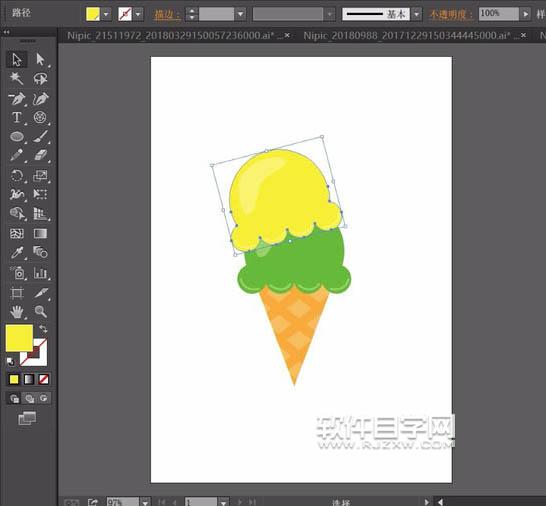Swap fill and stroke colors
Viewport: 546px width, 506px height.
(x=43, y=328)
